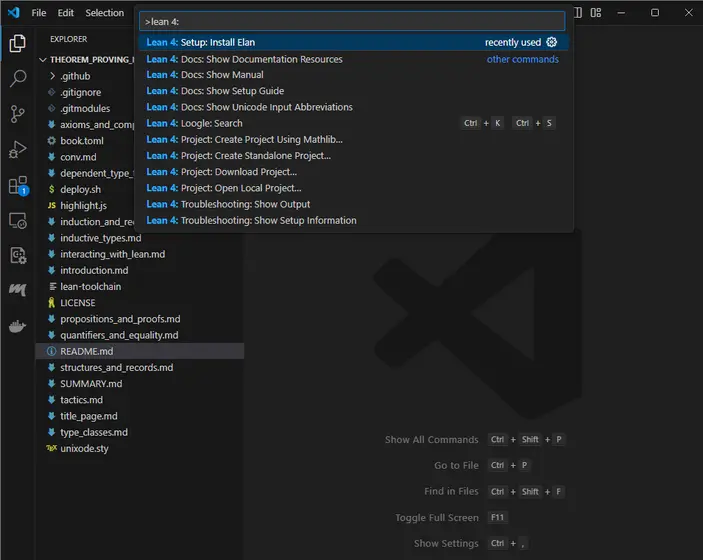Open the Selection menu

pos(104,13)
